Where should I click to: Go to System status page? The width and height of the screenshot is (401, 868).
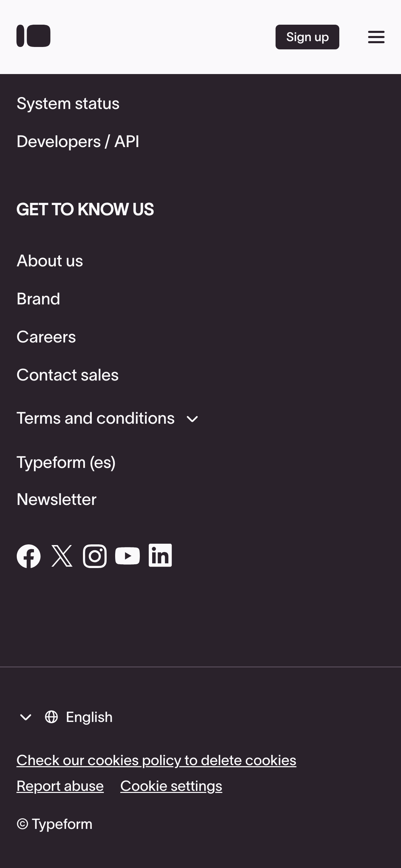(68, 104)
